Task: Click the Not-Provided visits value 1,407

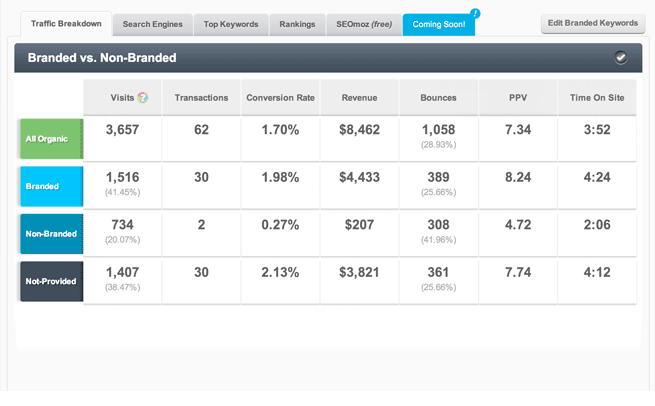Action: pyautogui.click(x=122, y=273)
